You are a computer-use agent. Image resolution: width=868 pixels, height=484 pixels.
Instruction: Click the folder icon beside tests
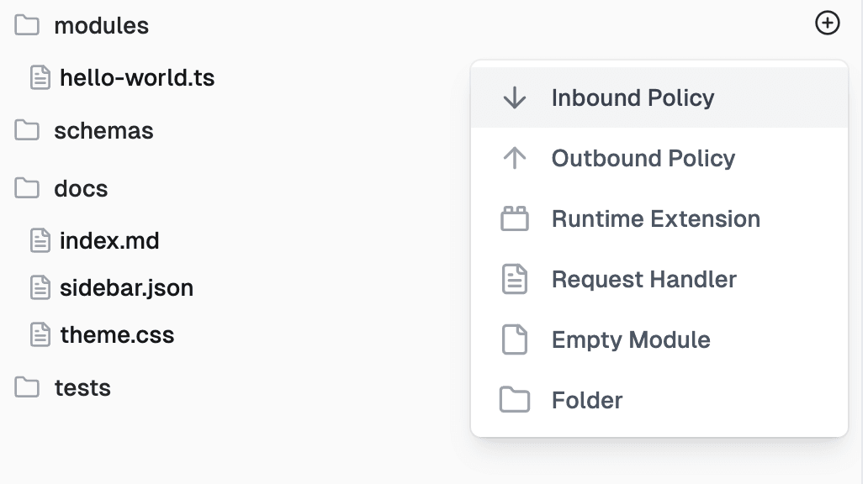(x=26, y=387)
